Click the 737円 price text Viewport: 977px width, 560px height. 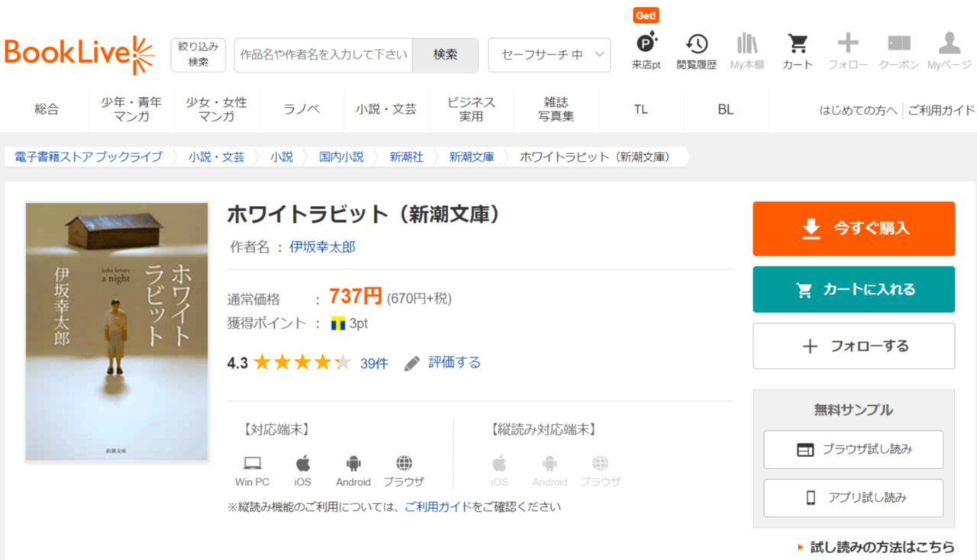pyautogui.click(x=355, y=296)
